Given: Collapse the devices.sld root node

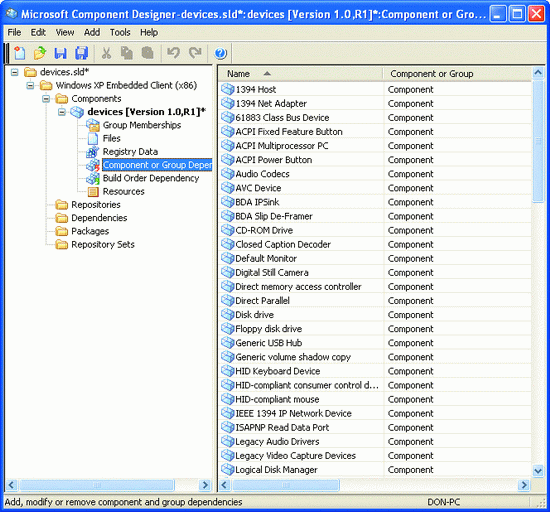Looking at the screenshot, I should pyautogui.click(x=14, y=72).
